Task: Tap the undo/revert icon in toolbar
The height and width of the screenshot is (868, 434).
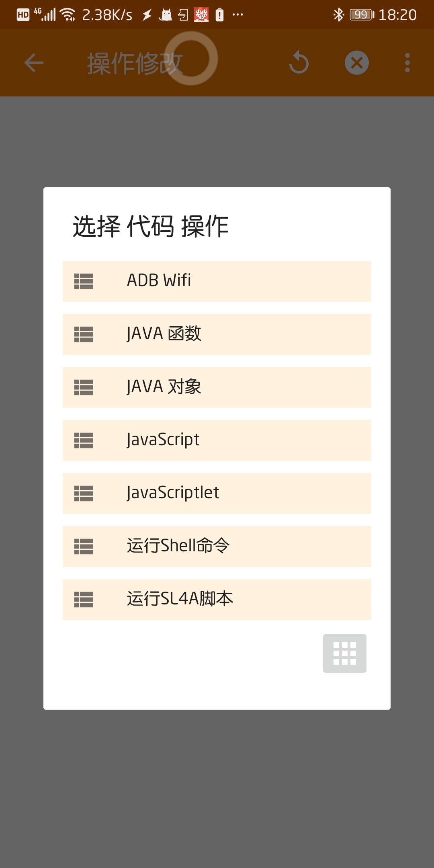Action: (x=299, y=63)
